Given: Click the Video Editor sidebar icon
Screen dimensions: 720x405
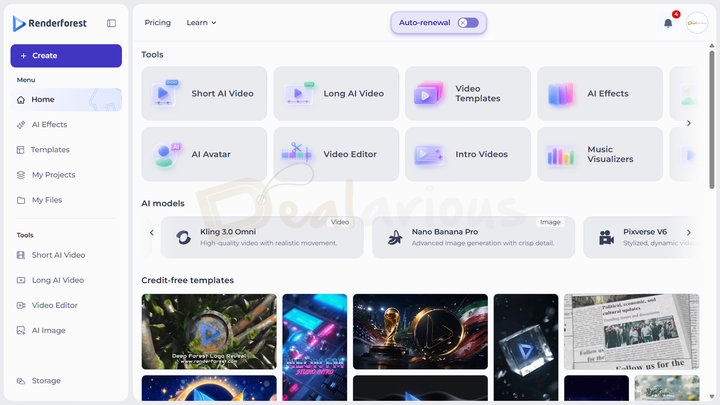Looking at the screenshot, I should click(x=21, y=305).
